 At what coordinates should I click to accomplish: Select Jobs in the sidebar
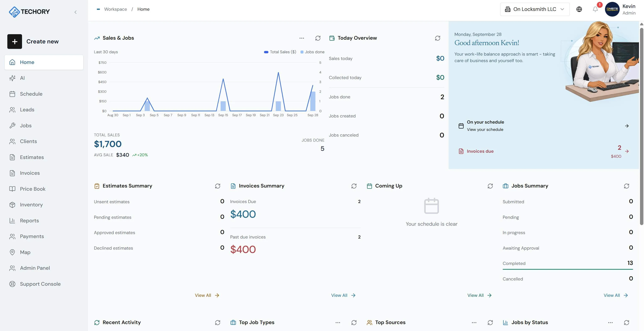coord(44,125)
